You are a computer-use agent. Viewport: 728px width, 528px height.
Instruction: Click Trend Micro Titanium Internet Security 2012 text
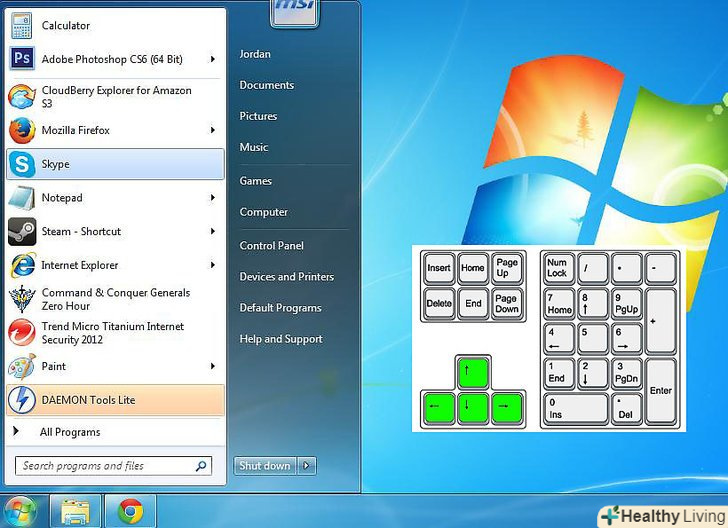click(113, 333)
